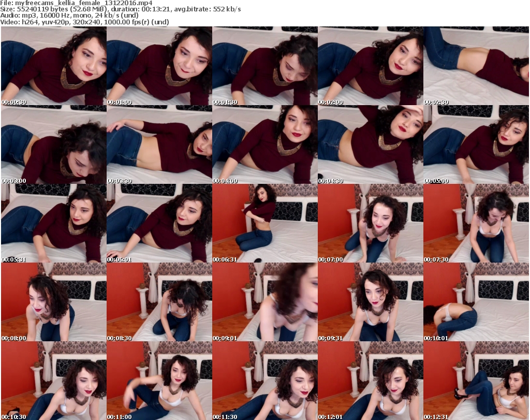Click the frame labeled 00:02:30
The width and height of the screenshot is (530, 420).
tap(476, 66)
